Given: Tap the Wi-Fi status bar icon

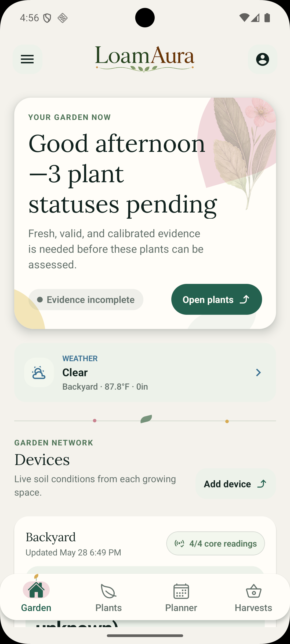Looking at the screenshot, I should click(244, 18).
